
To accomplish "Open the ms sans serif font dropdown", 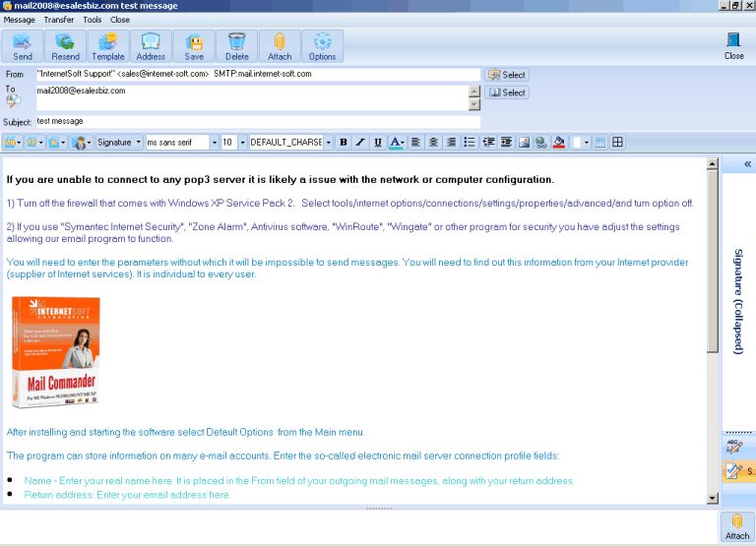I will 215,143.
